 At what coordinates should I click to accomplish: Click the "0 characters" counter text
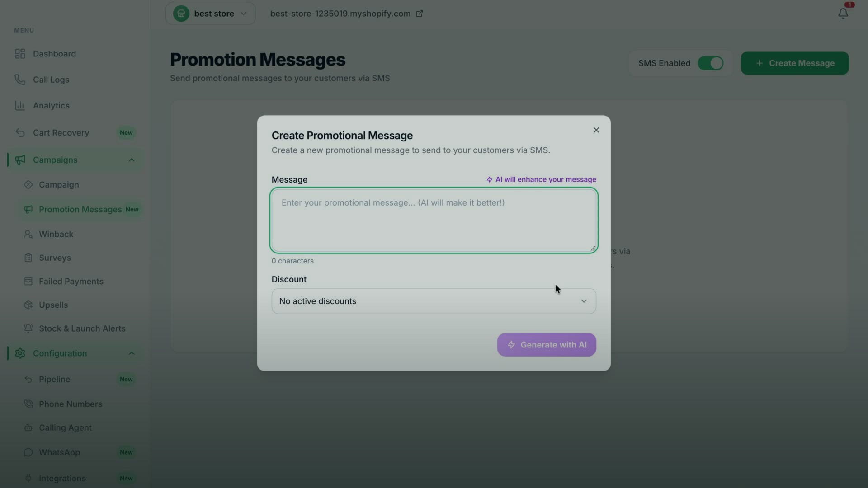[292, 261]
